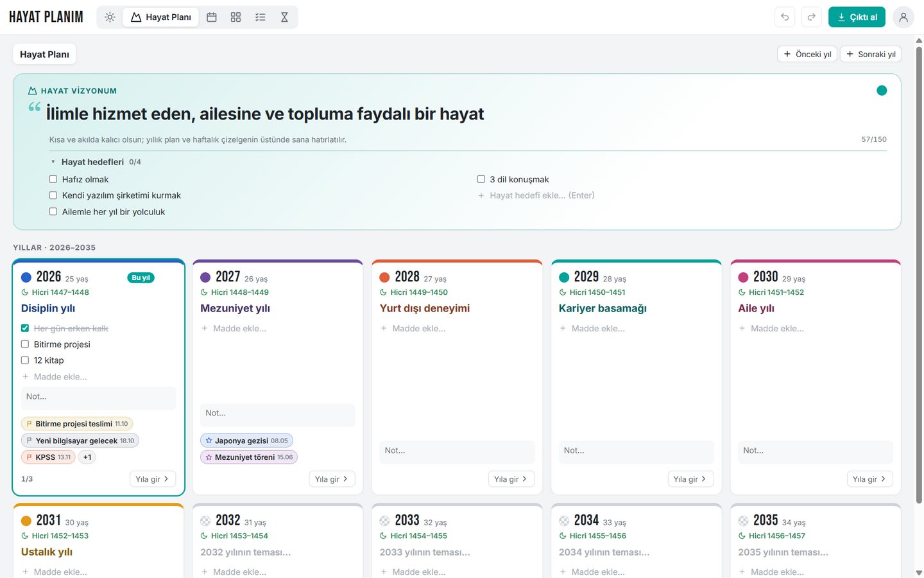Check the 3 dil konuşmak goal
924x578 pixels.
coord(481,179)
